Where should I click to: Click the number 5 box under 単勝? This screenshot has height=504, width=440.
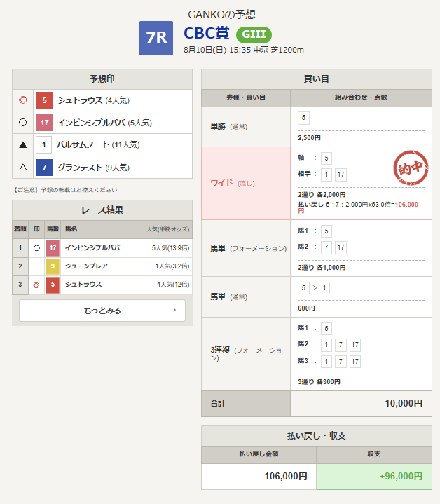(303, 118)
